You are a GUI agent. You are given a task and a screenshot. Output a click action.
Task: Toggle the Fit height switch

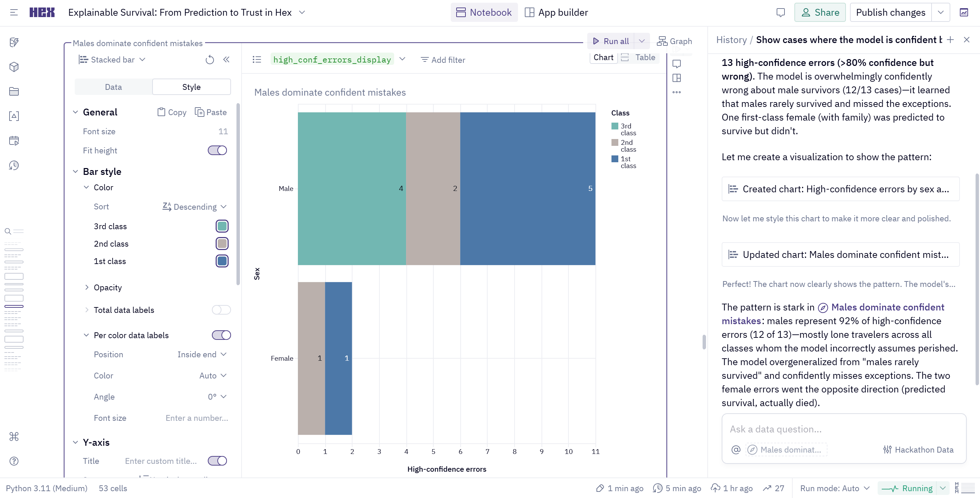(x=217, y=150)
